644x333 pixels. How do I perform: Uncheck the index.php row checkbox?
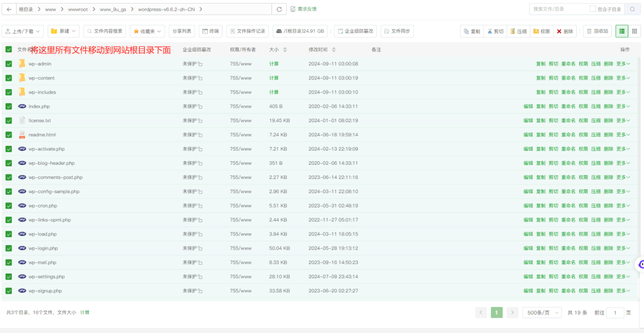pos(9,106)
